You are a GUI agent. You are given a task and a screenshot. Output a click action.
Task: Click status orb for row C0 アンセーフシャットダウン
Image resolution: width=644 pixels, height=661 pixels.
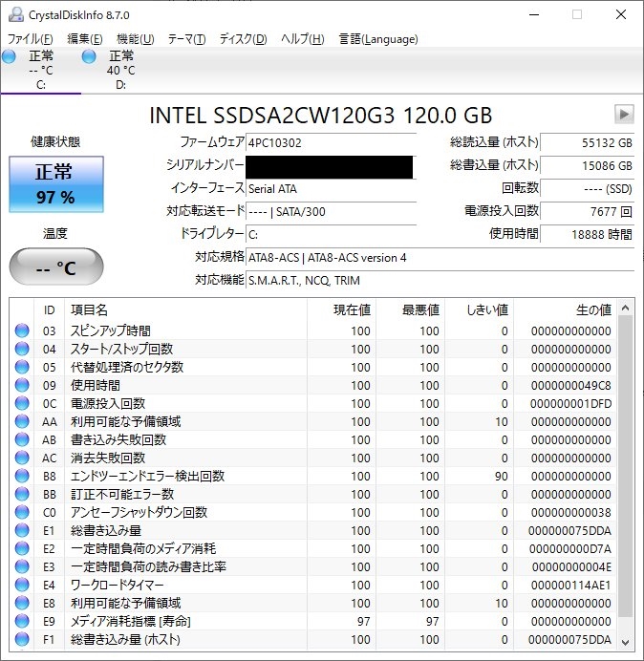[22, 512]
